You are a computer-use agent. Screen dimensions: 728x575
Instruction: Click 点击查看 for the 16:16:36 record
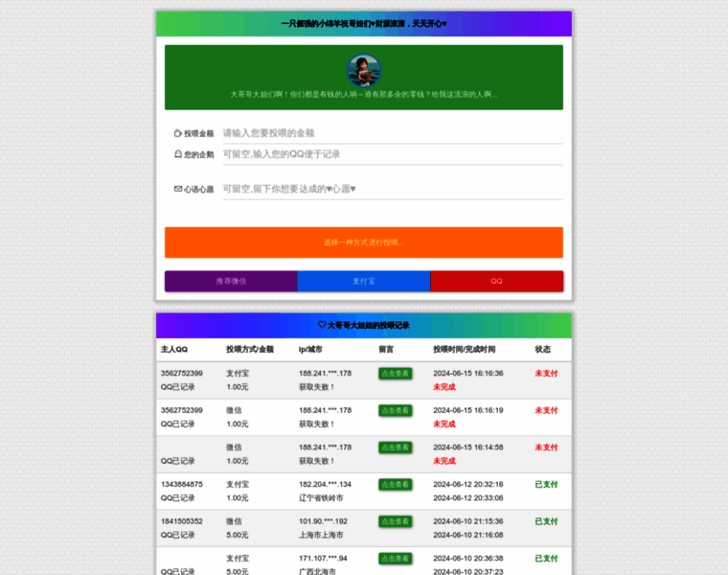(395, 374)
